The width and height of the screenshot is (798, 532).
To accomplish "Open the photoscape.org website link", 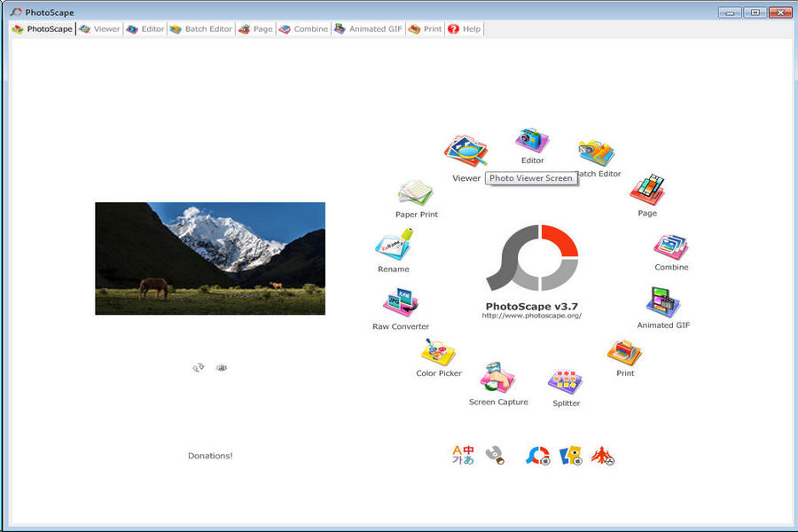I will pos(532,316).
